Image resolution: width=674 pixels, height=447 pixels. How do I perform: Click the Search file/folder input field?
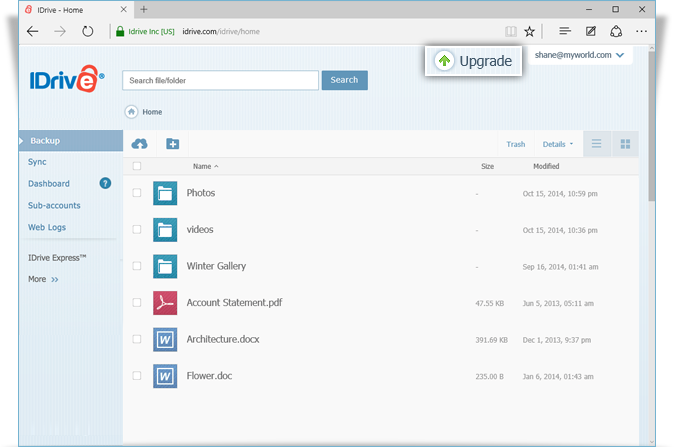coord(221,80)
